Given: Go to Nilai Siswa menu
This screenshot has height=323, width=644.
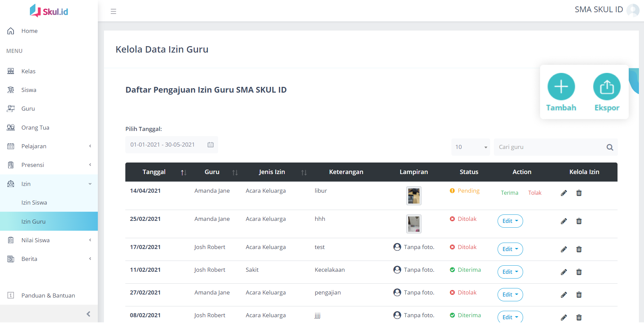Looking at the screenshot, I should 36,240.
